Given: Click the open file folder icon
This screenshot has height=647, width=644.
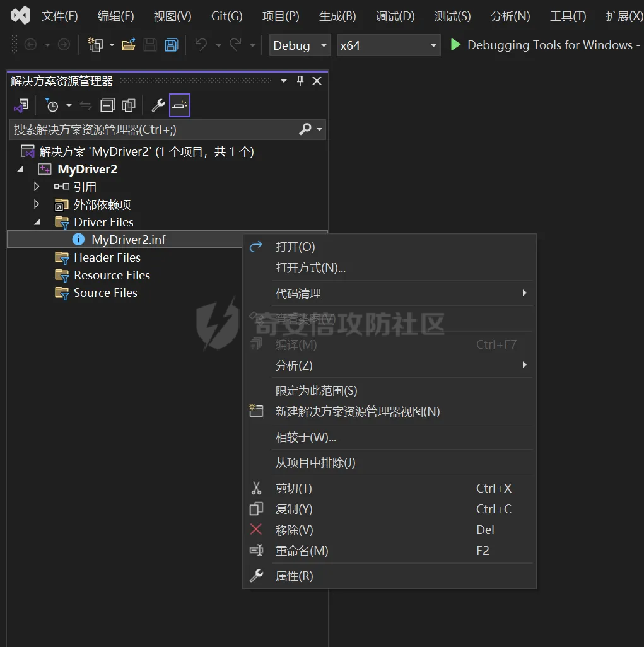Looking at the screenshot, I should (129, 45).
